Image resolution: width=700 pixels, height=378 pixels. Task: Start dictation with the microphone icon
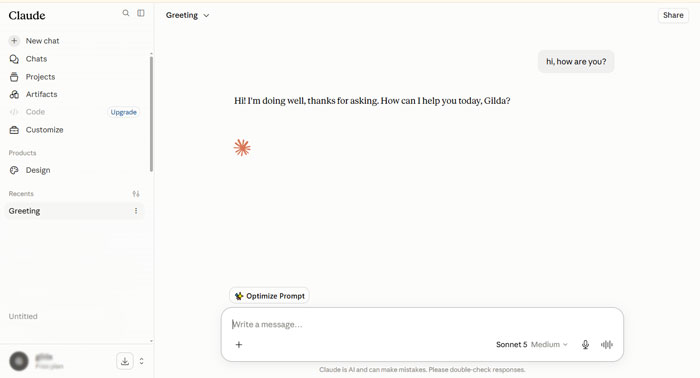tap(585, 345)
